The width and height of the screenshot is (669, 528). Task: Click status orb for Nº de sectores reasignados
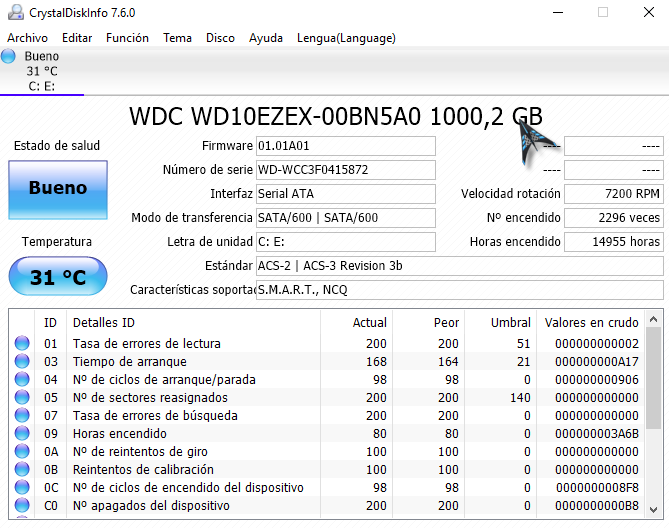(x=22, y=397)
